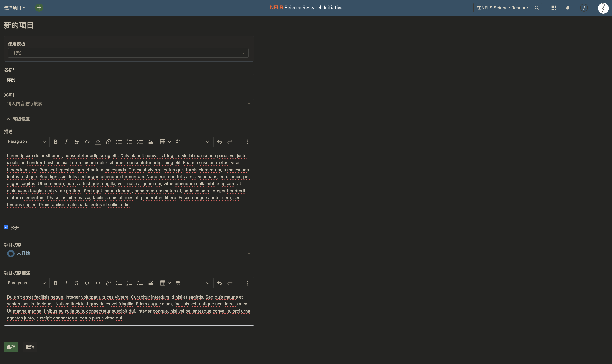Insert to-do checklist in description editor
Image resolution: width=612 pixels, height=364 pixels.
point(140,142)
